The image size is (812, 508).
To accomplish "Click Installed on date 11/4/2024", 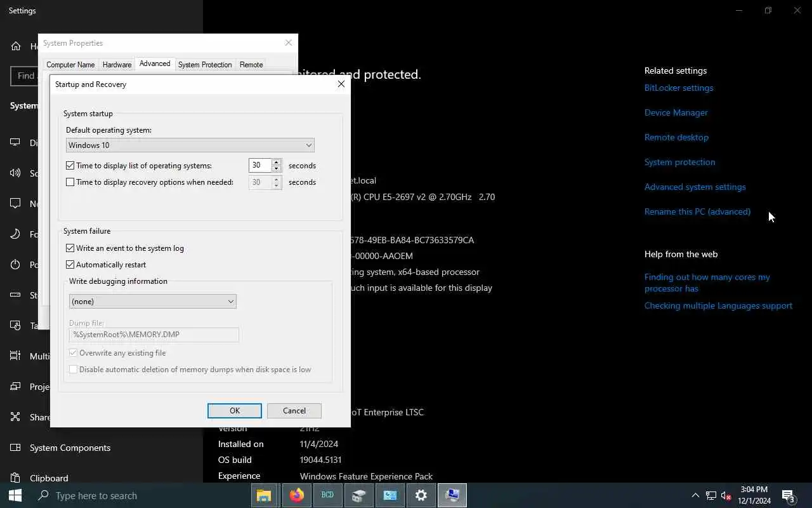I will coord(319,444).
